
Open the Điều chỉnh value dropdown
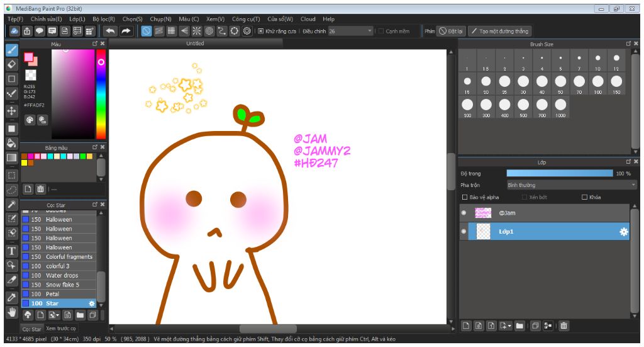[x=350, y=31]
